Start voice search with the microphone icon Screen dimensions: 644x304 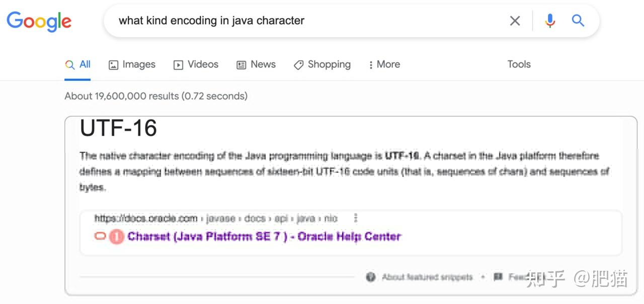click(550, 21)
